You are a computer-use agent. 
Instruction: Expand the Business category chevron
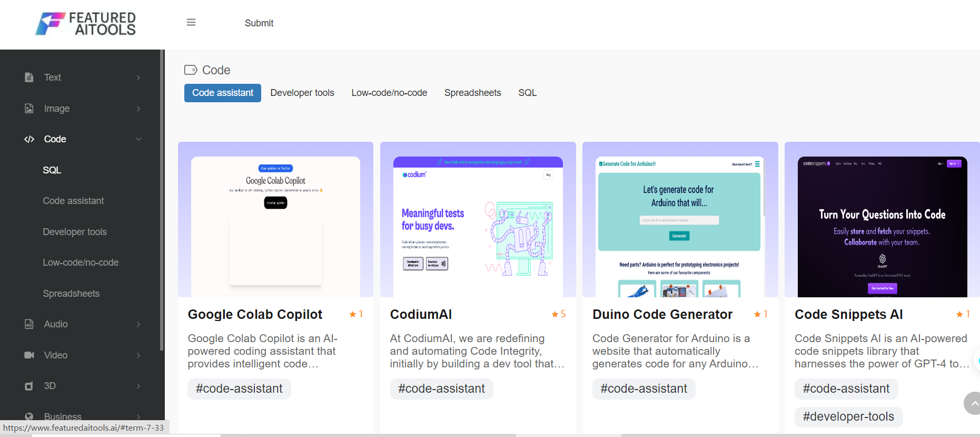(x=138, y=416)
